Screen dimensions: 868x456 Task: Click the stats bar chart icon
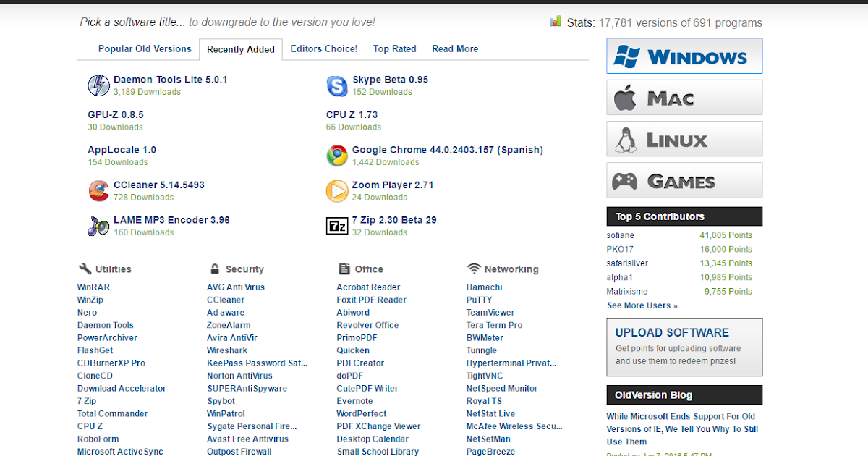point(556,21)
